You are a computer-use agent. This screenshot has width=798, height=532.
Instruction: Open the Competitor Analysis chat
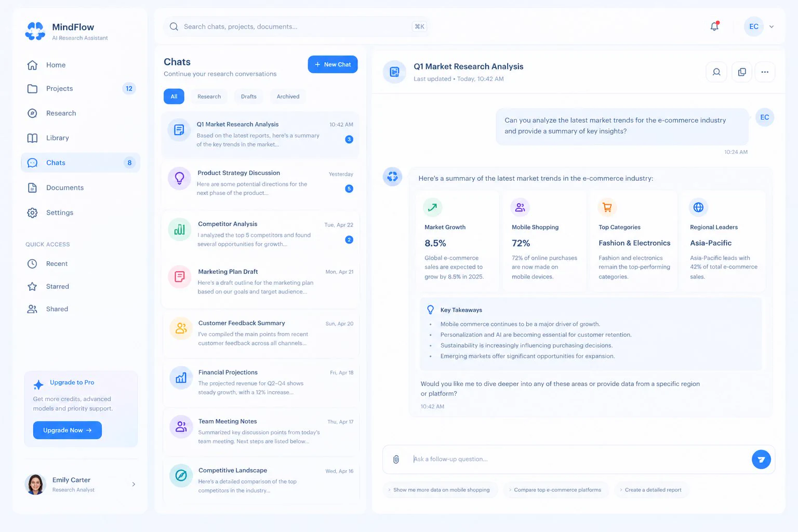click(260, 234)
